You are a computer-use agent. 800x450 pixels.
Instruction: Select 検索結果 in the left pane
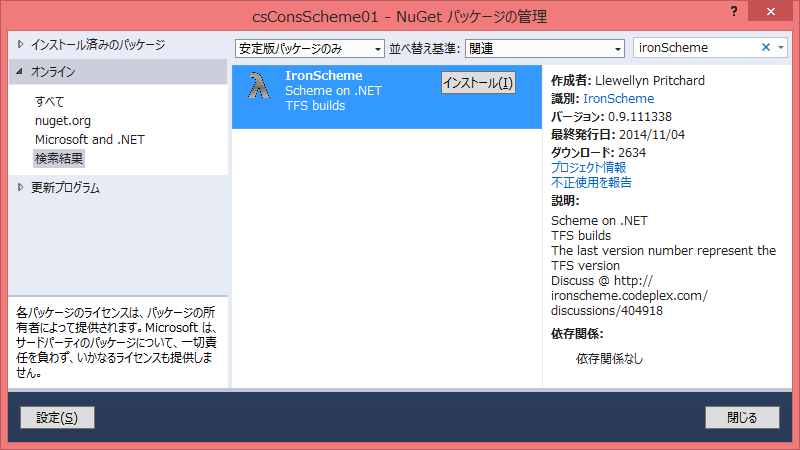click(x=59, y=159)
